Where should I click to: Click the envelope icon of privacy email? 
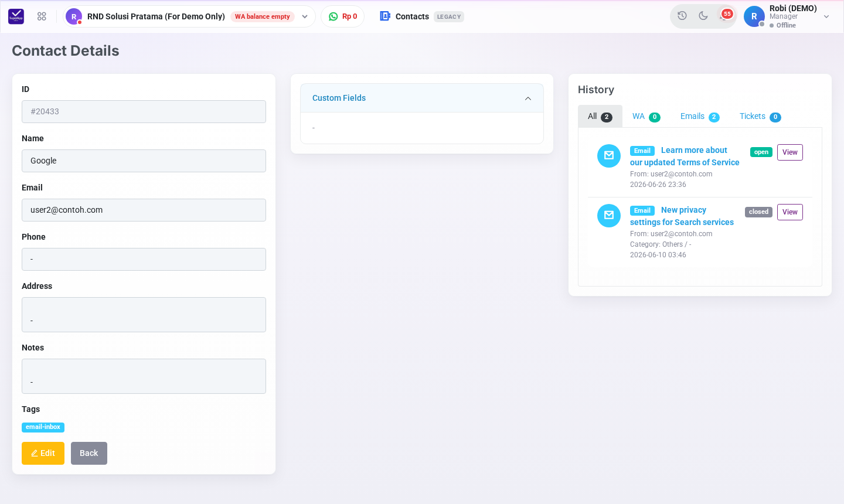[609, 216]
